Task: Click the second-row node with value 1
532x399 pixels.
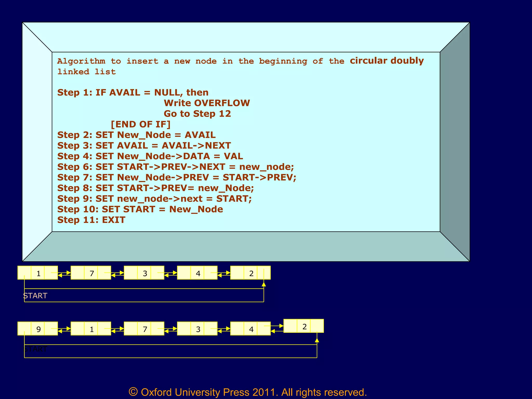Action: click(91, 329)
